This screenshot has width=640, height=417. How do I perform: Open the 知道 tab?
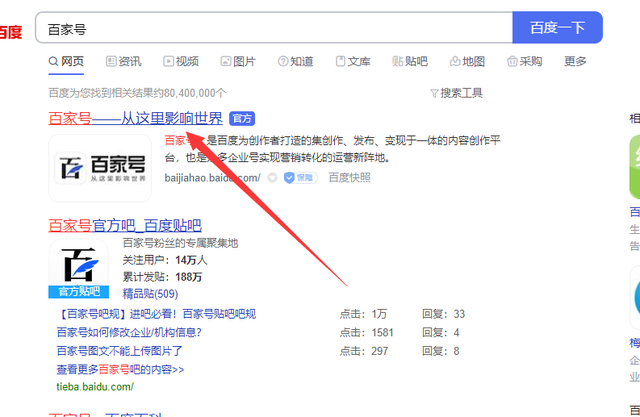click(x=294, y=62)
